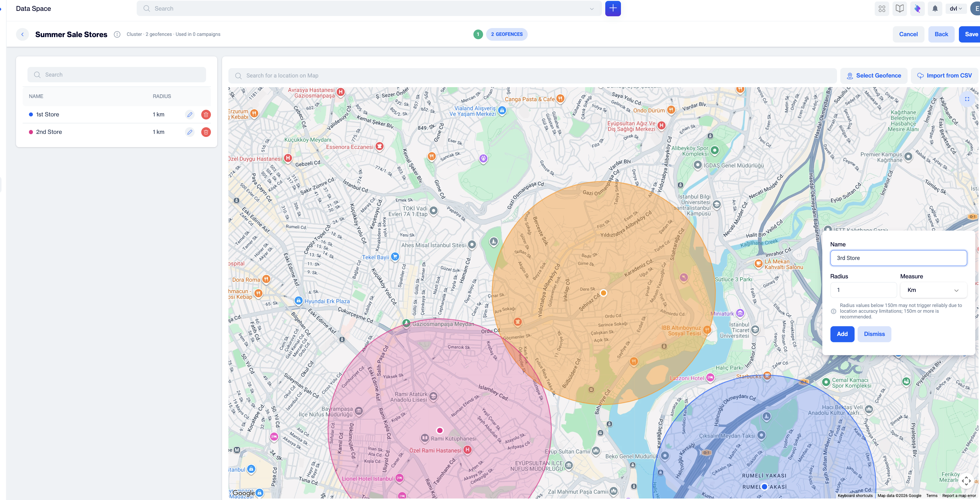
Task: Go to step 1 indicator
Action: click(478, 34)
